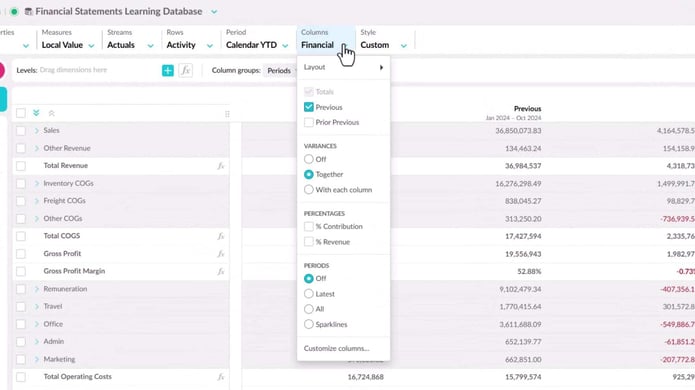Open the fx formula for Gross Profit row
This screenshot has height=390, width=695.
click(x=220, y=254)
